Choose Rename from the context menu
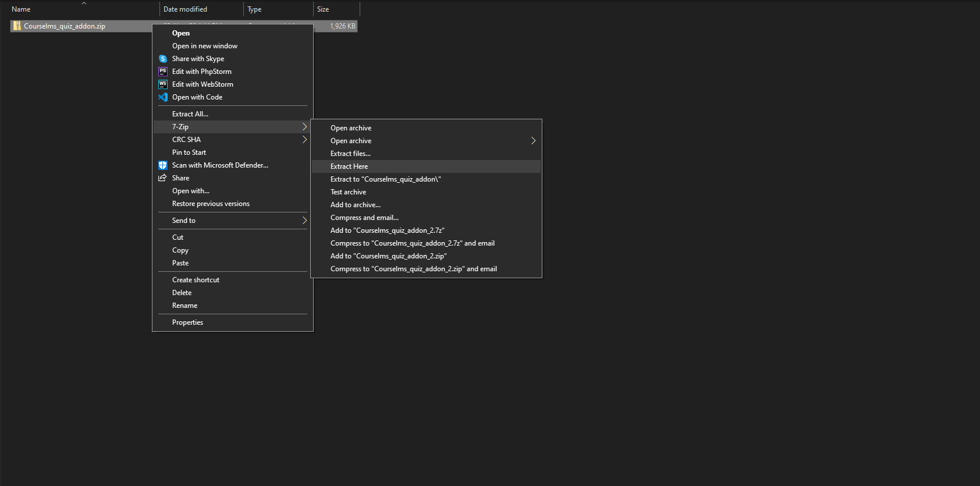 (x=233, y=306)
